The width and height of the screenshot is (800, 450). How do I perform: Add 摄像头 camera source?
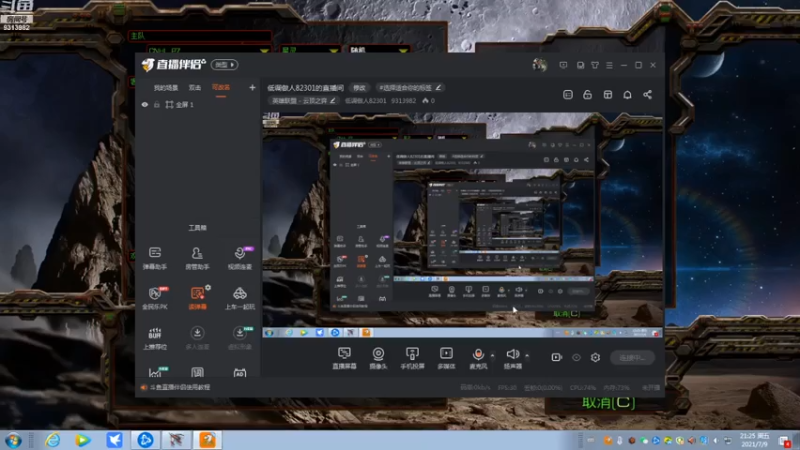pos(378,358)
